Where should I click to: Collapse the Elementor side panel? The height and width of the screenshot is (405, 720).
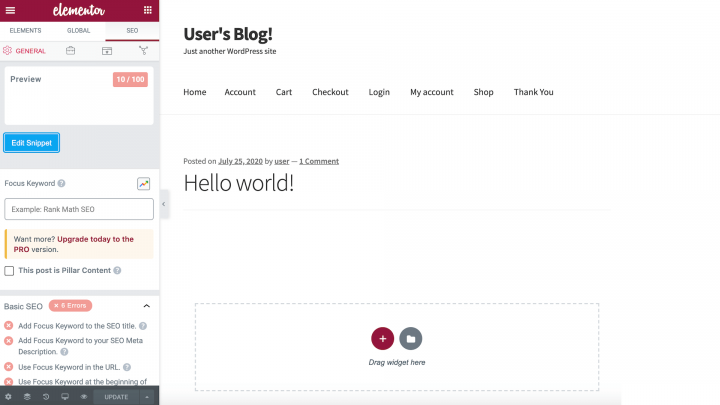pos(164,204)
